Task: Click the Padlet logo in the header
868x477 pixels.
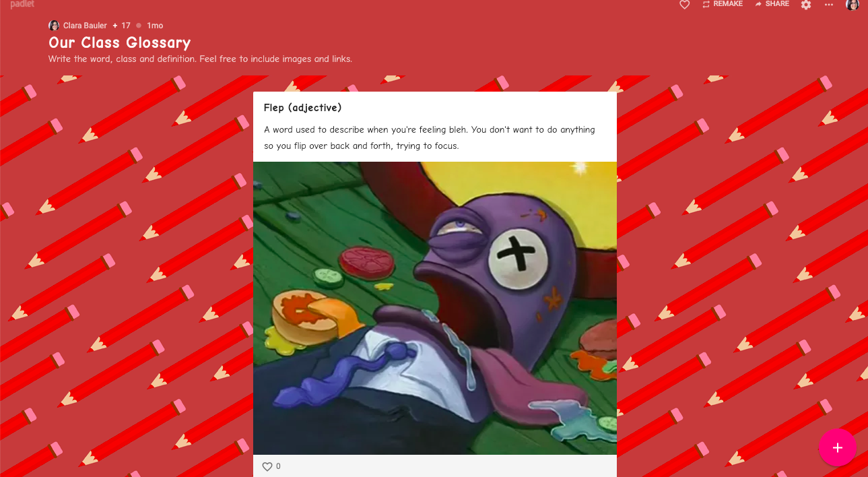Action: 22,5
